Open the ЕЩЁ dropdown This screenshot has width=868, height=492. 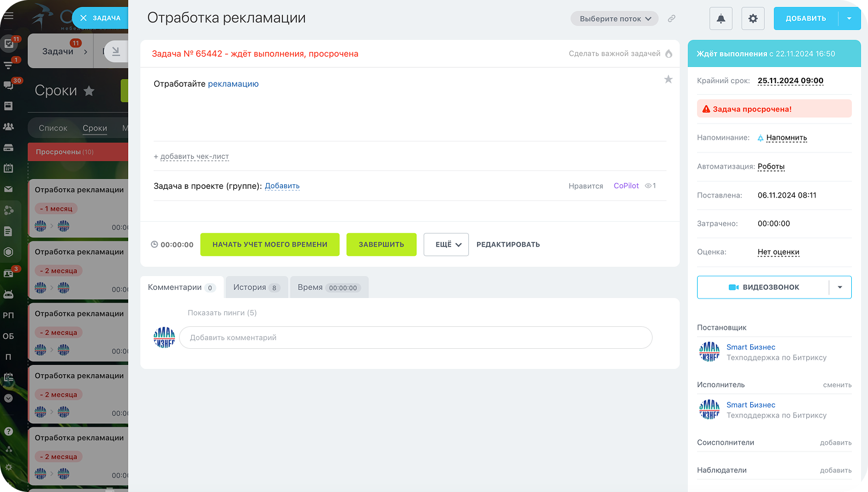(446, 244)
